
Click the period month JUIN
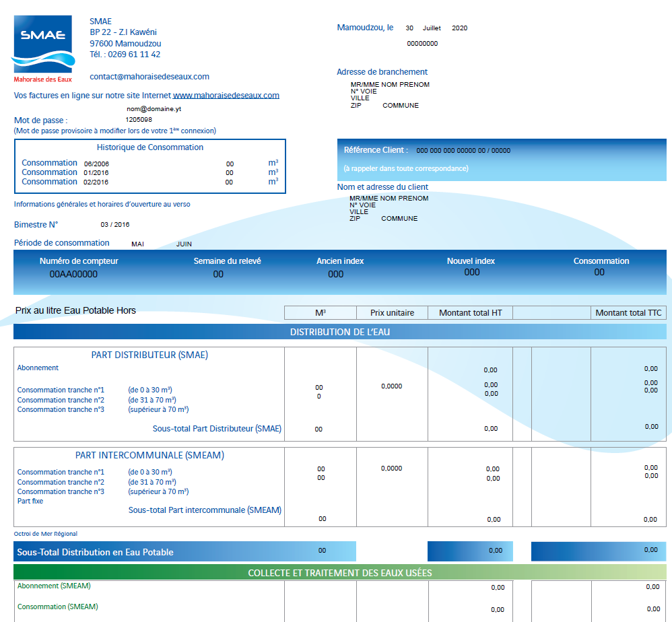pyautogui.click(x=184, y=244)
